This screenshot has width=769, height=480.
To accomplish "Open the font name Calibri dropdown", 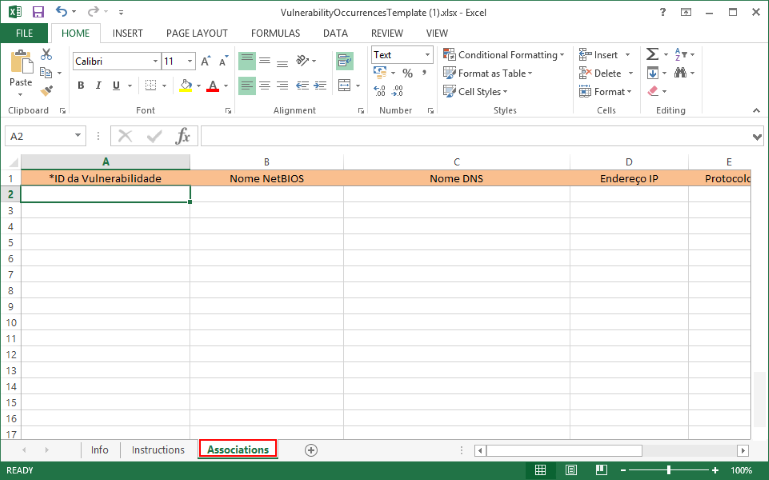I will pos(155,61).
